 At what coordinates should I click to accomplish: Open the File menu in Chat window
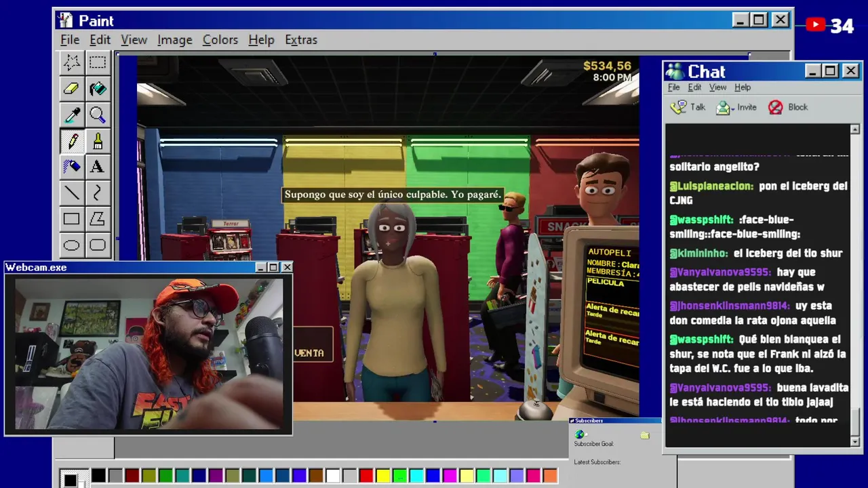[674, 87]
